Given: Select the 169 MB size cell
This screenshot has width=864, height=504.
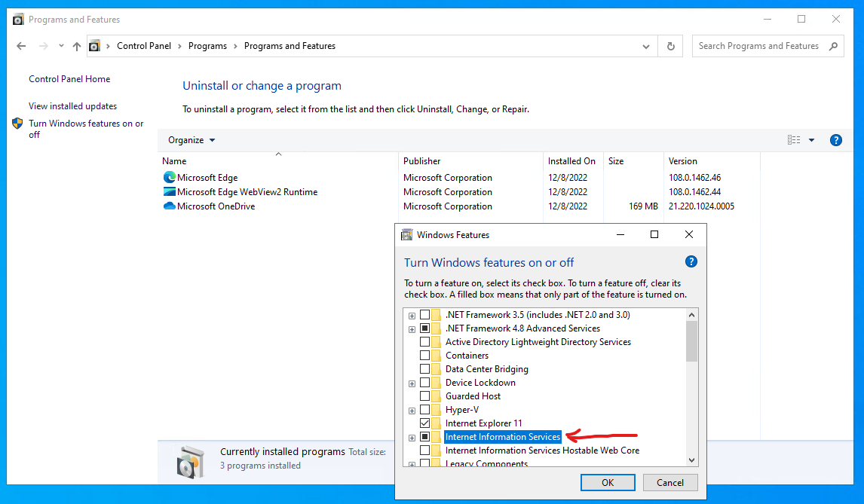Looking at the screenshot, I should [x=643, y=206].
